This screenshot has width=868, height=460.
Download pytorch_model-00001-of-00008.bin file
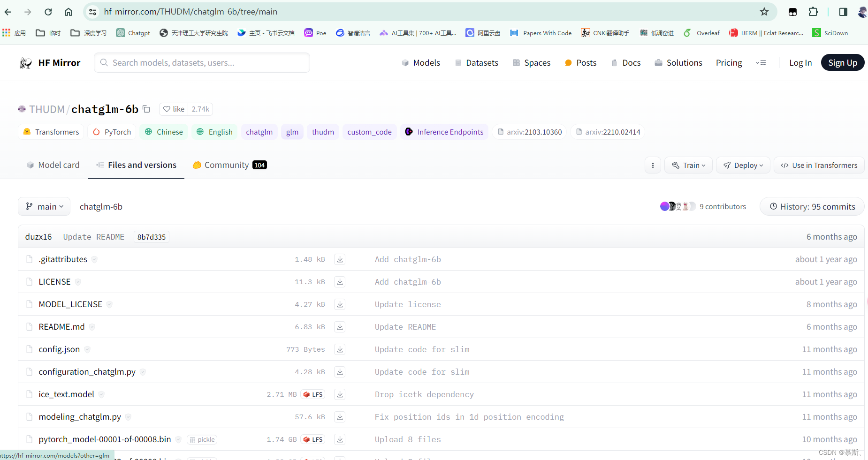coord(340,439)
